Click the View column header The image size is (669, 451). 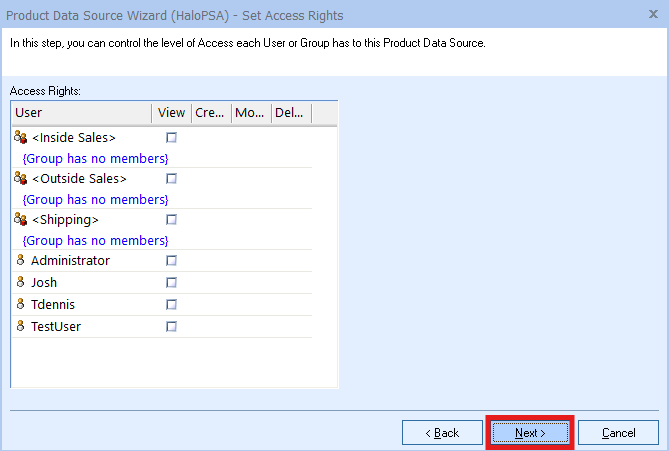point(171,113)
